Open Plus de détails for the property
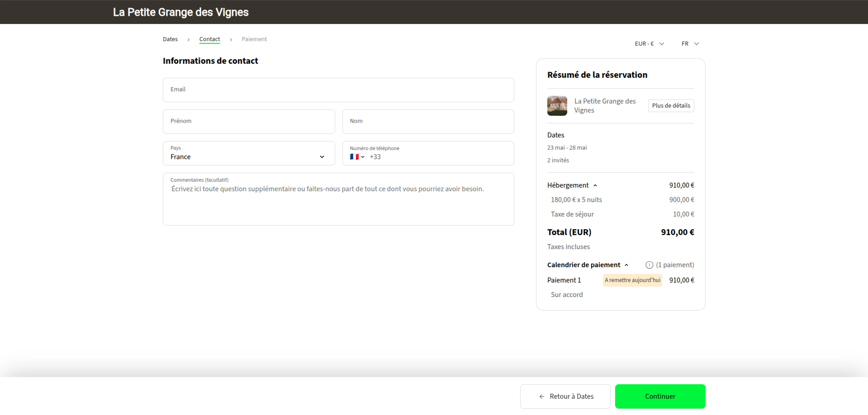 [670, 106]
